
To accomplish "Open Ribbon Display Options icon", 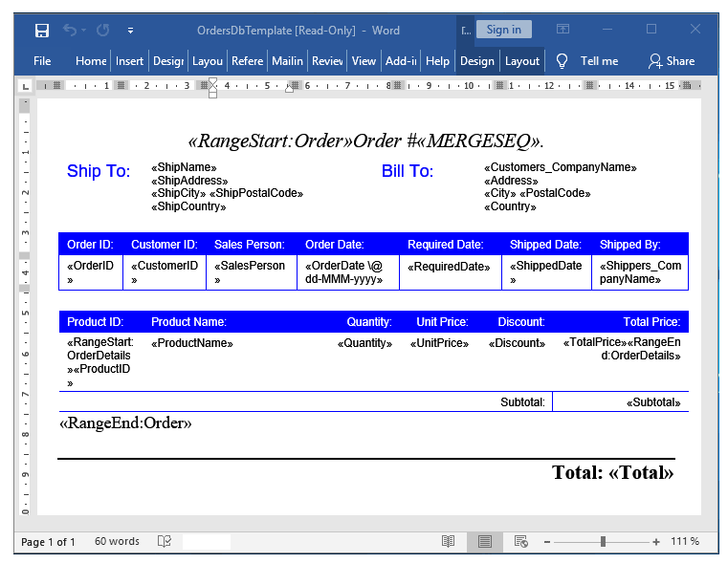I will [563, 30].
